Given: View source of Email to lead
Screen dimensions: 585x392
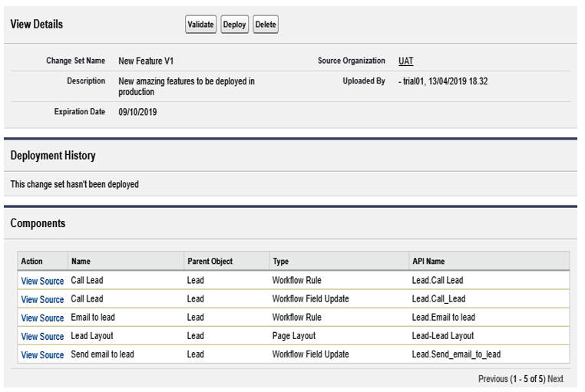Looking at the screenshot, I should pyautogui.click(x=42, y=318).
